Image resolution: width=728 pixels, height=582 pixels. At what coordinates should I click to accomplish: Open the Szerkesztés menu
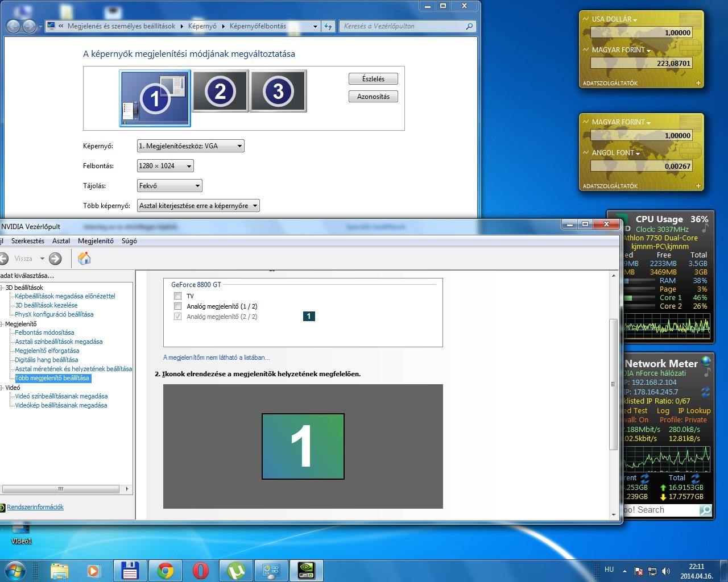point(28,241)
